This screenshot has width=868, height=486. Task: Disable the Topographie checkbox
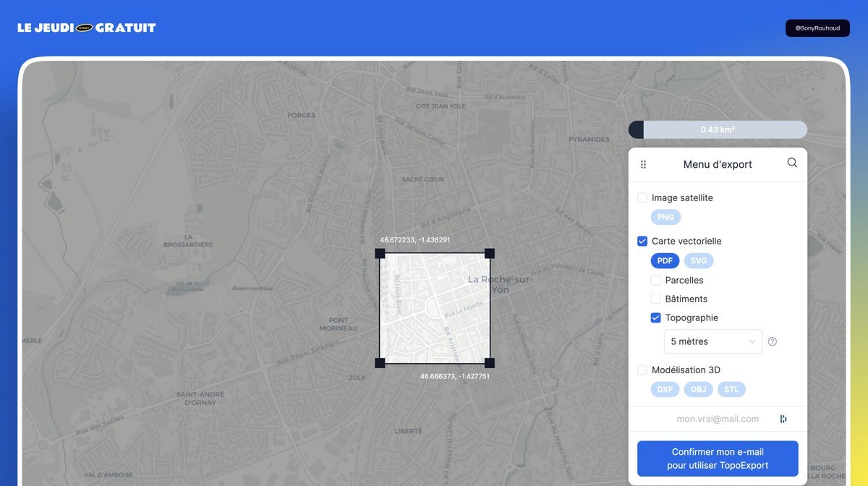click(656, 317)
